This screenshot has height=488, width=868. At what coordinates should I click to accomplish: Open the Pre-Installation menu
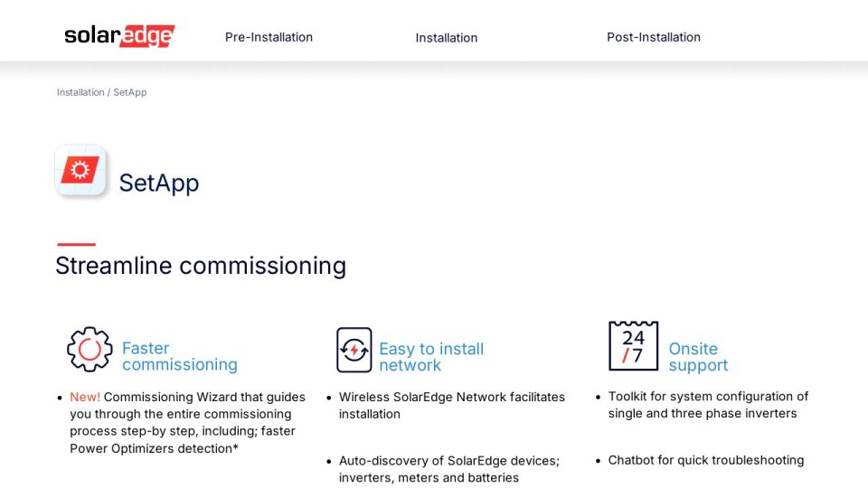click(x=269, y=37)
